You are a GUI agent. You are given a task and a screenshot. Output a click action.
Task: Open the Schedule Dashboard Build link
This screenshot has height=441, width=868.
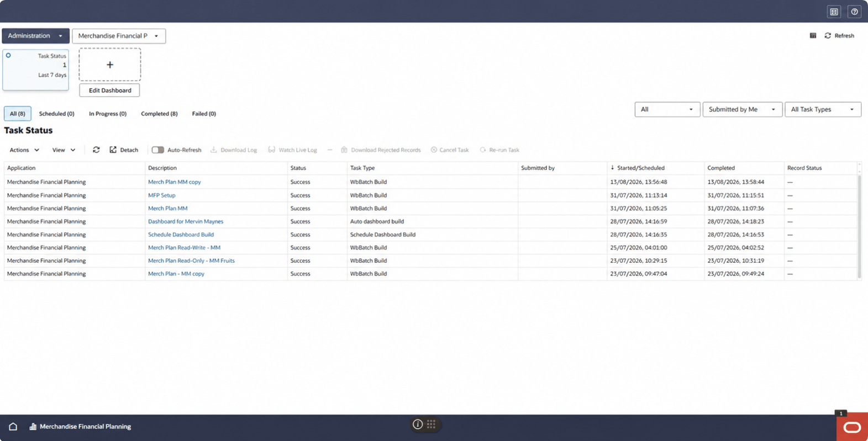[x=181, y=235]
